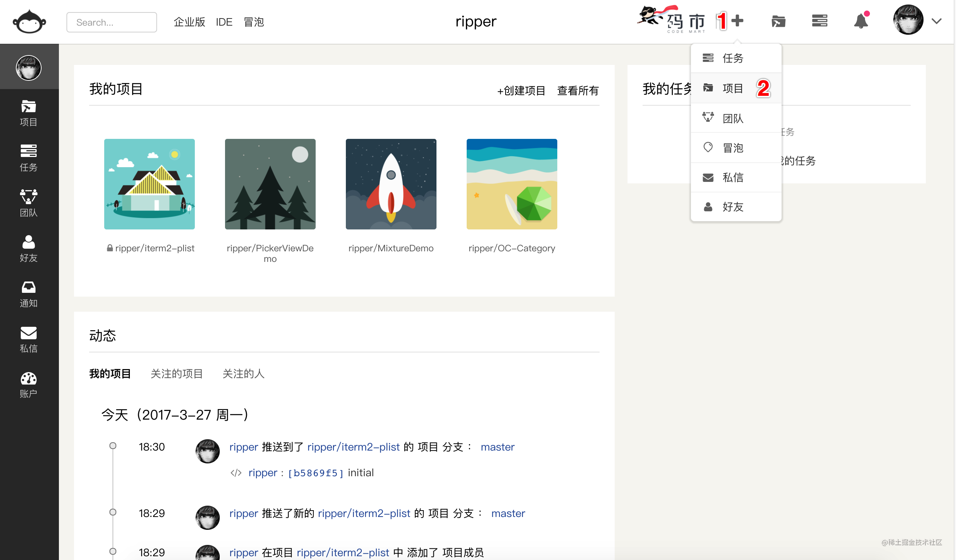Open the MixtureDemo rocket thumbnail
956x560 pixels.
[391, 184]
